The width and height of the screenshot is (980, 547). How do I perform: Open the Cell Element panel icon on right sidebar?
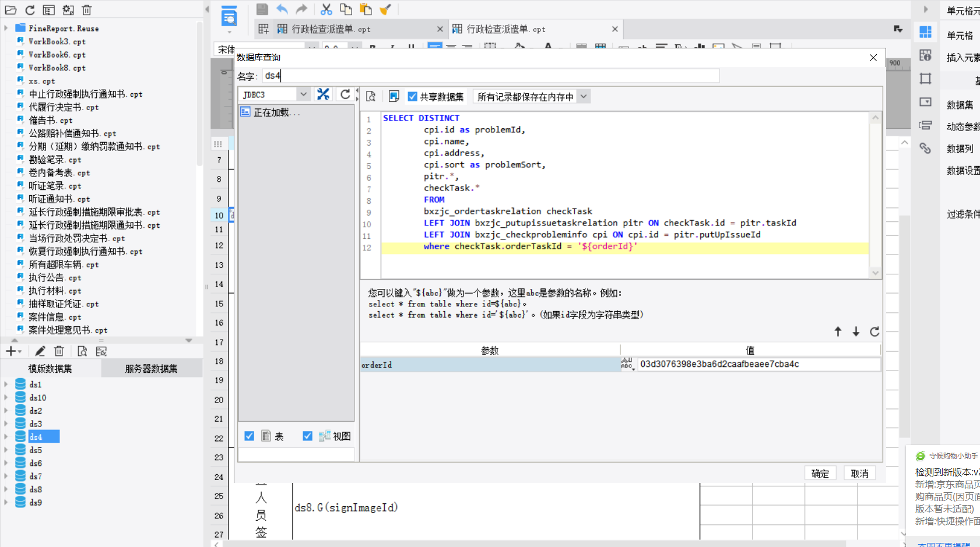[x=925, y=32]
